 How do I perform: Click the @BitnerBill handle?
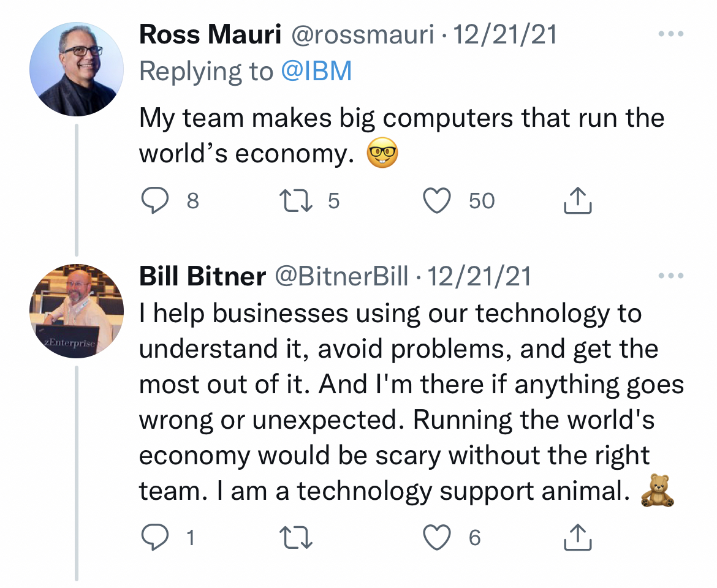[x=341, y=277]
